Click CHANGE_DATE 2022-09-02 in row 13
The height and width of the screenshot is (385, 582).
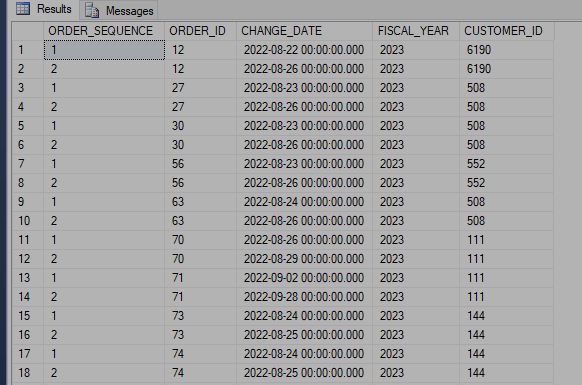point(304,278)
